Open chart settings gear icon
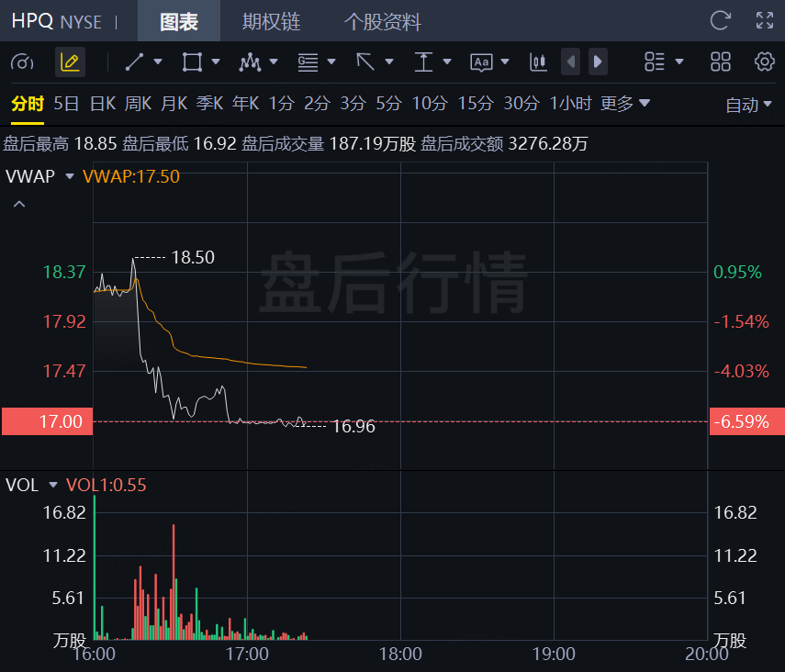This screenshot has height=672, width=785. point(764,62)
